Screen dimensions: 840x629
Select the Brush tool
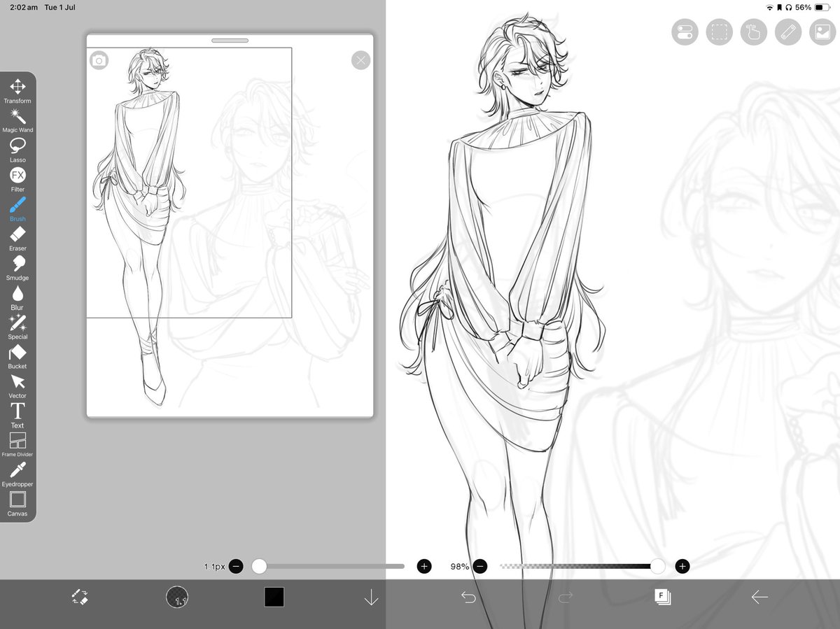point(17,209)
